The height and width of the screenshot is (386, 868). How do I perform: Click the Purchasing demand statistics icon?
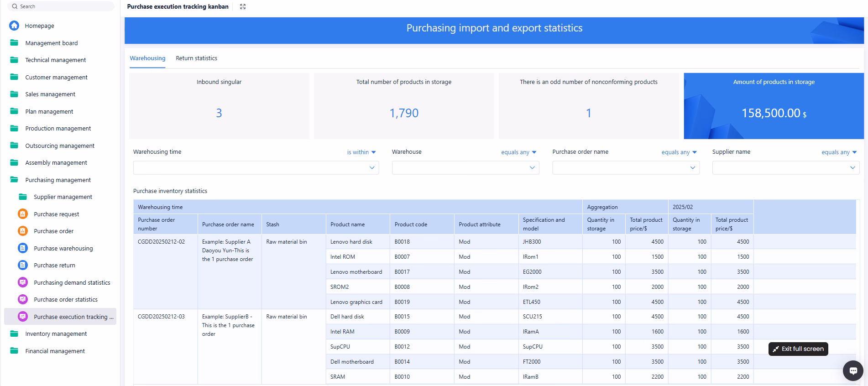[23, 282]
